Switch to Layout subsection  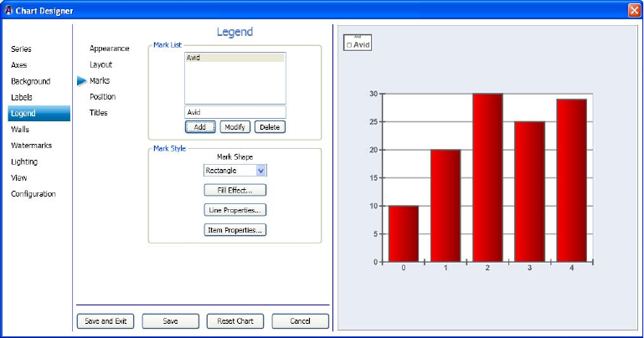[100, 64]
